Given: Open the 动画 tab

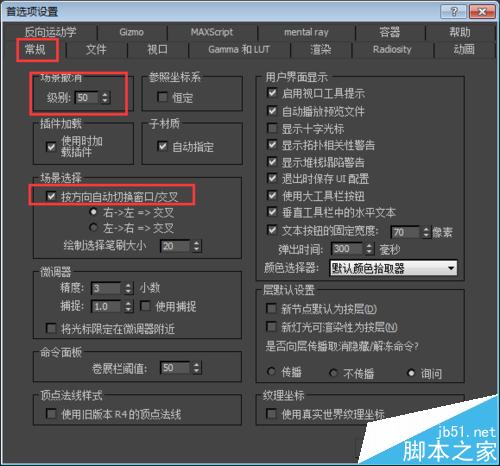Looking at the screenshot, I should coord(464,50).
